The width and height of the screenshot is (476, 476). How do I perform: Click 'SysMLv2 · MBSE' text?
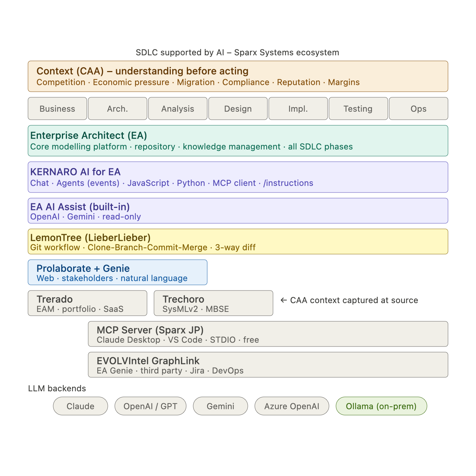(x=196, y=309)
